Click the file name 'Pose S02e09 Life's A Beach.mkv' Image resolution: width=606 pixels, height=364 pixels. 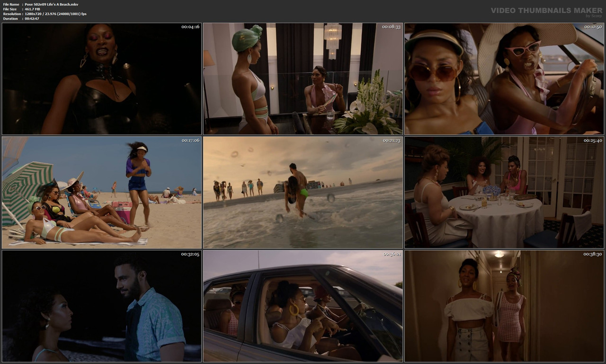[52, 4]
